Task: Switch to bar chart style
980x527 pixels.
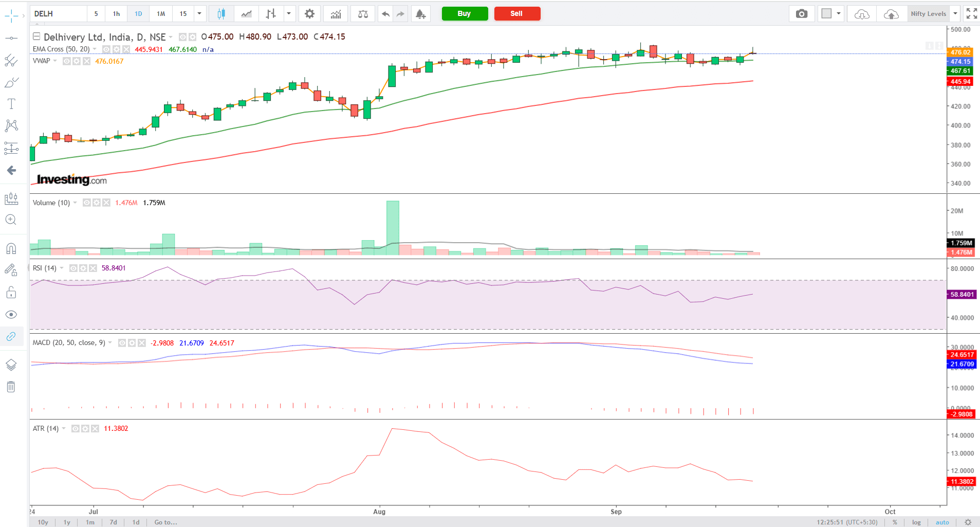Action: [271, 14]
